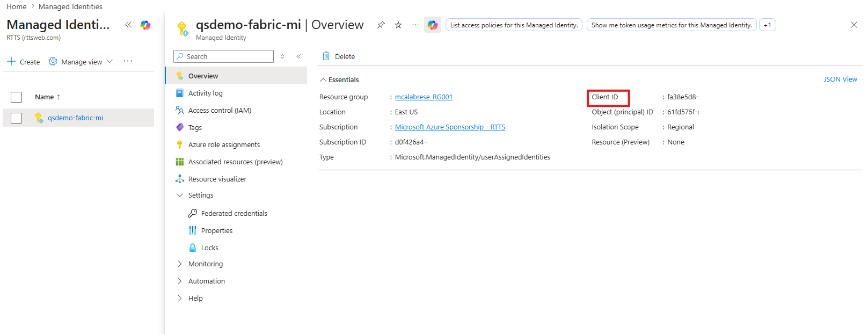Click Properties bars icon
Screen dimensions: 868x334
click(193, 230)
